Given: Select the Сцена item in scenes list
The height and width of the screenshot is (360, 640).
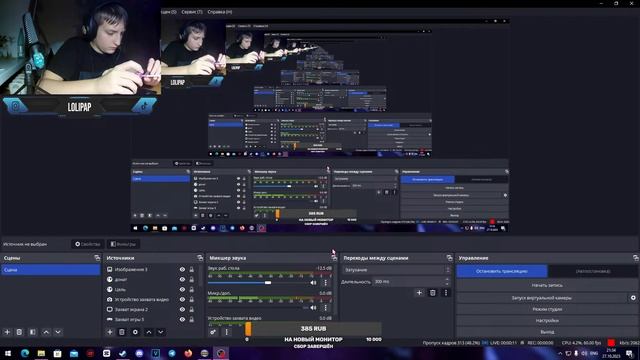Looking at the screenshot, I should 51,270.
